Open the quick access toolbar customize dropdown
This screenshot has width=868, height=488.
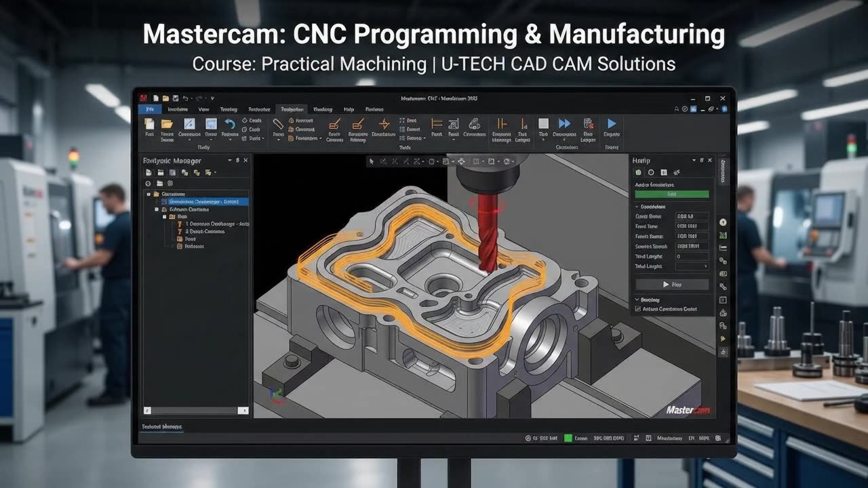pos(212,98)
